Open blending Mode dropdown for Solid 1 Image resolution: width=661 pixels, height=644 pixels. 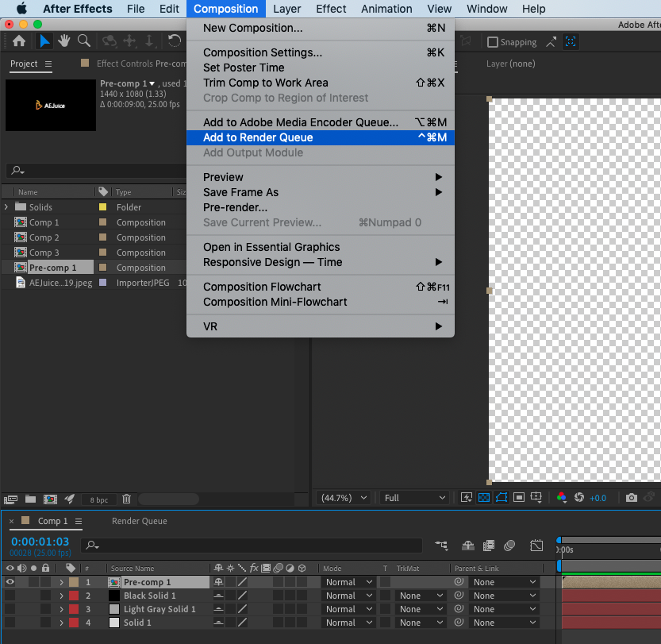pyautogui.click(x=348, y=623)
